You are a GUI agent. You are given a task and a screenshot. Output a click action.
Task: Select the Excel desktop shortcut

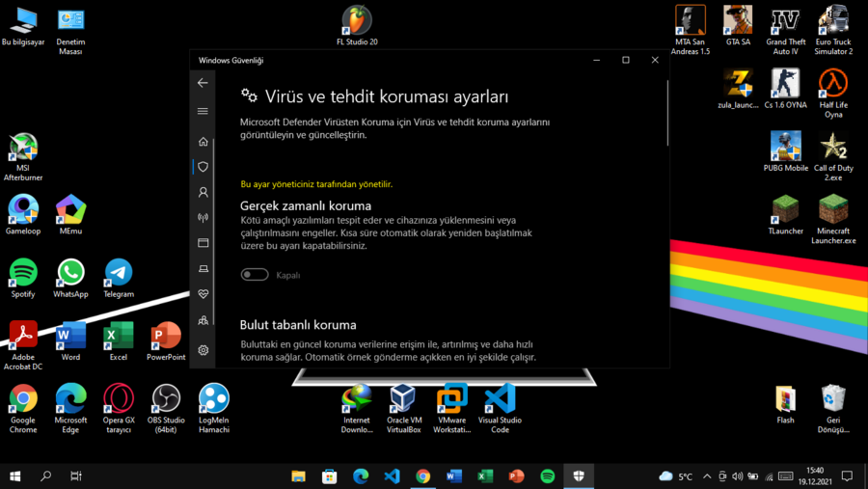tap(119, 341)
